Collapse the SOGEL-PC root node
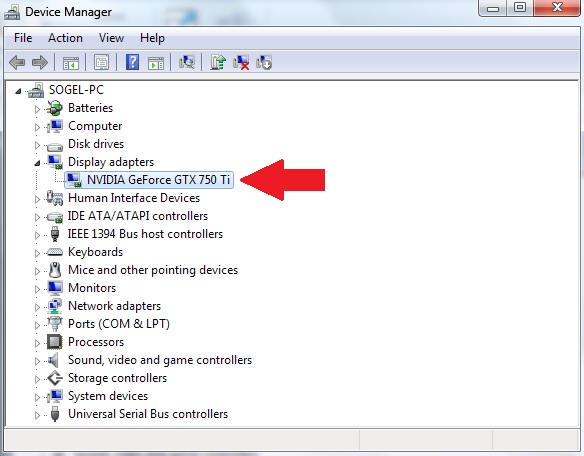The width and height of the screenshot is (584, 456). (x=18, y=91)
